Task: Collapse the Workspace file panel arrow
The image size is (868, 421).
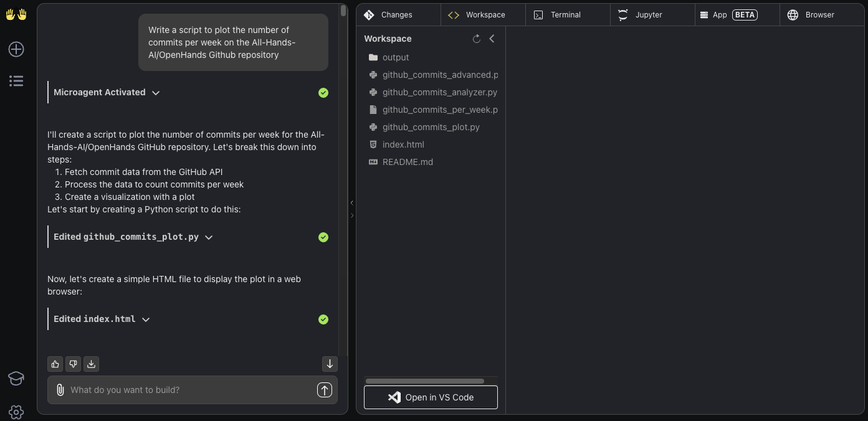Action: click(x=492, y=39)
